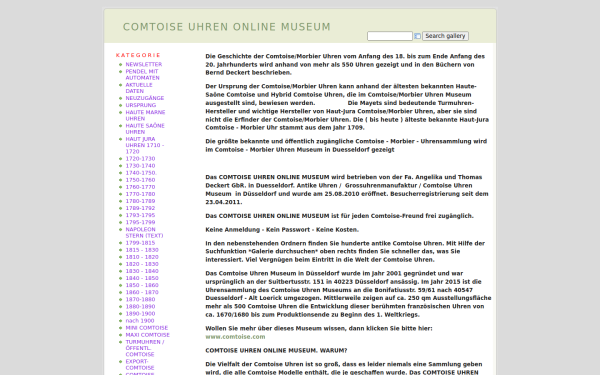Open the 1760-1770 category

(x=140, y=187)
